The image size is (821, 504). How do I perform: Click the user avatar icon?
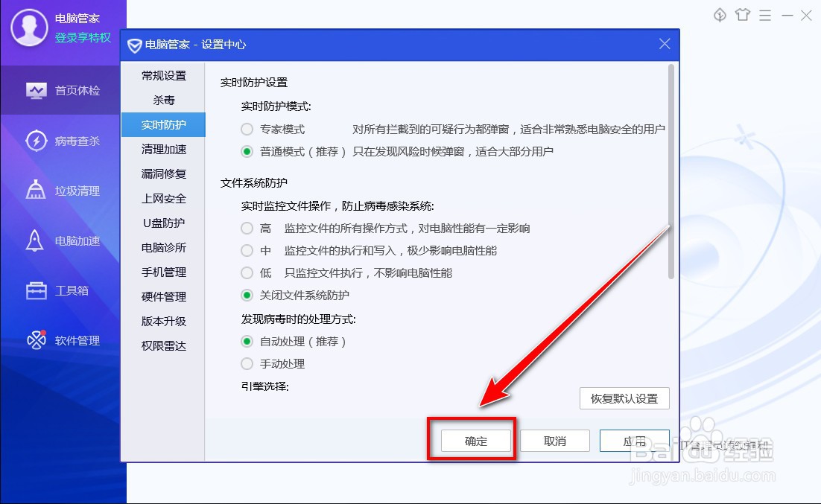(29, 28)
